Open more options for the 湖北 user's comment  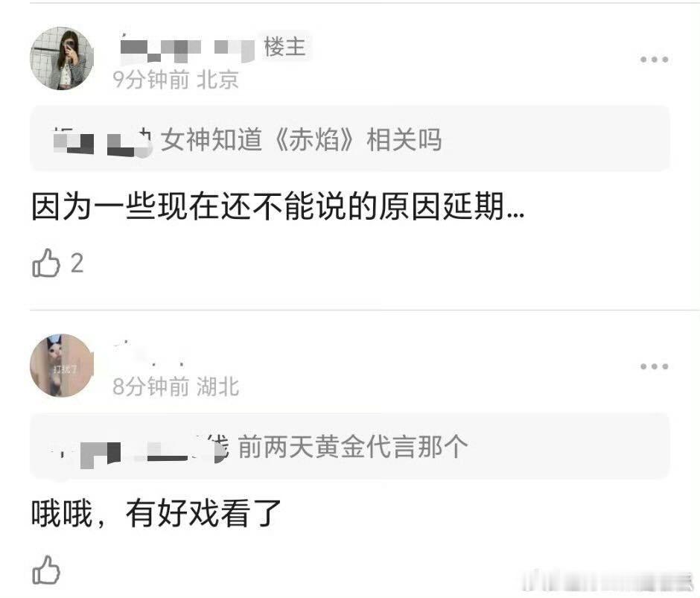(654, 366)
